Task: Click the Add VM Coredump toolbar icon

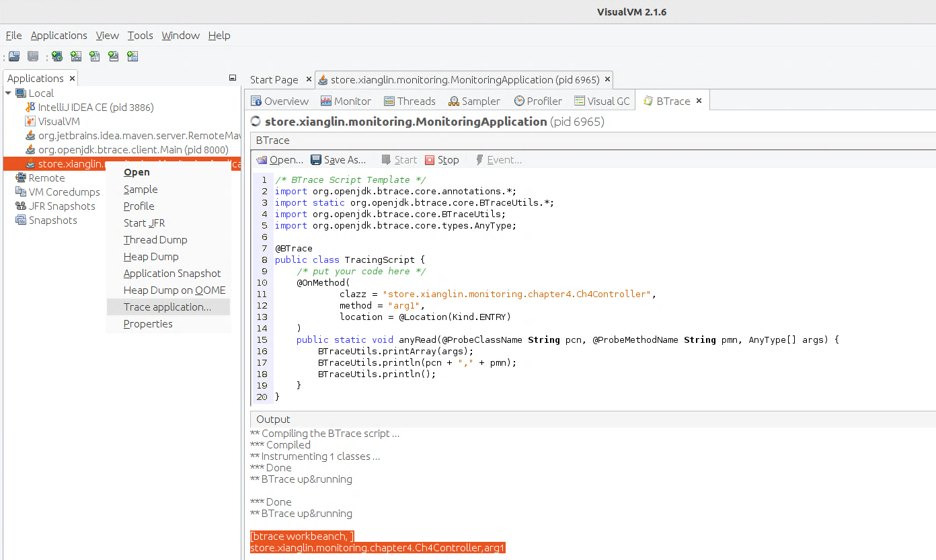Action: 95,56
